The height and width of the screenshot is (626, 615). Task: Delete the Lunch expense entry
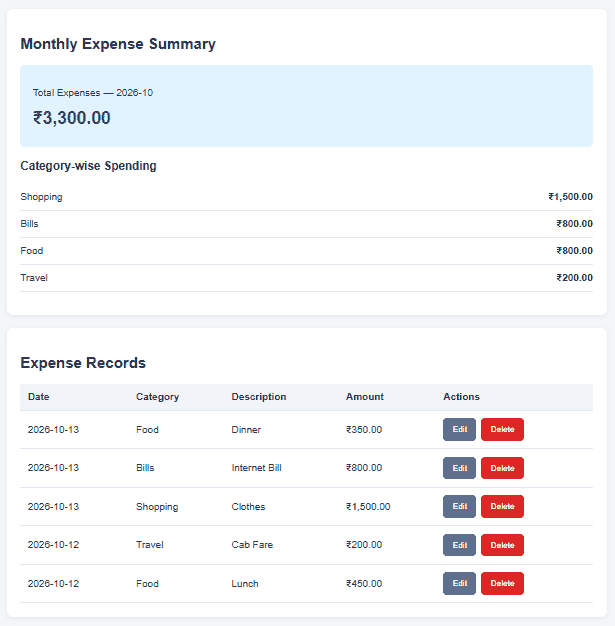coord(502,583)
